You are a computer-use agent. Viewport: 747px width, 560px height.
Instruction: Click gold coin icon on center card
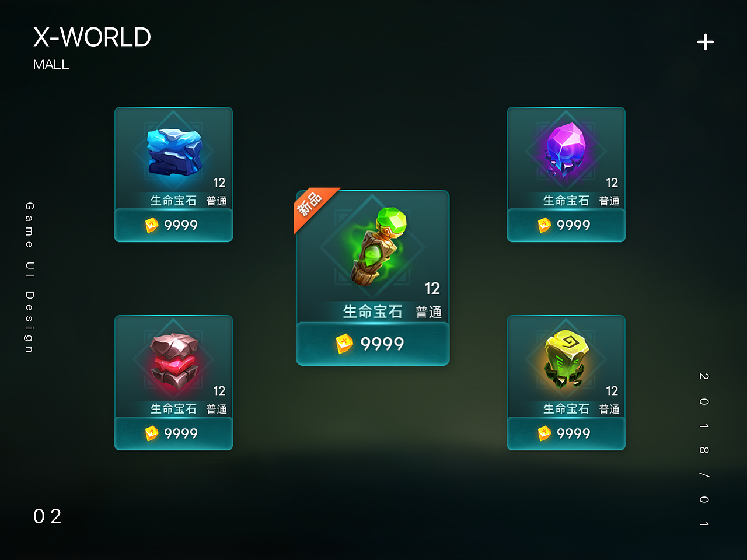[344, 344]
